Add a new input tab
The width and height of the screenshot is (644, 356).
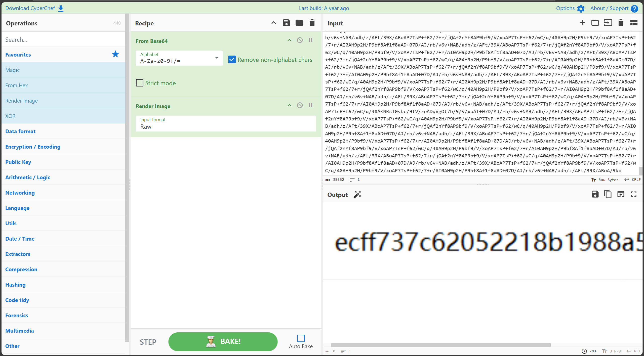click(x=582, y=23)
